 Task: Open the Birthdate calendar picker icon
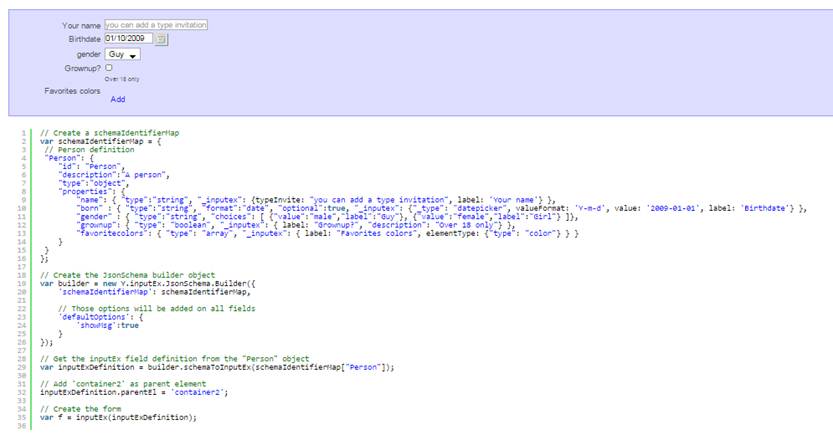162,39
